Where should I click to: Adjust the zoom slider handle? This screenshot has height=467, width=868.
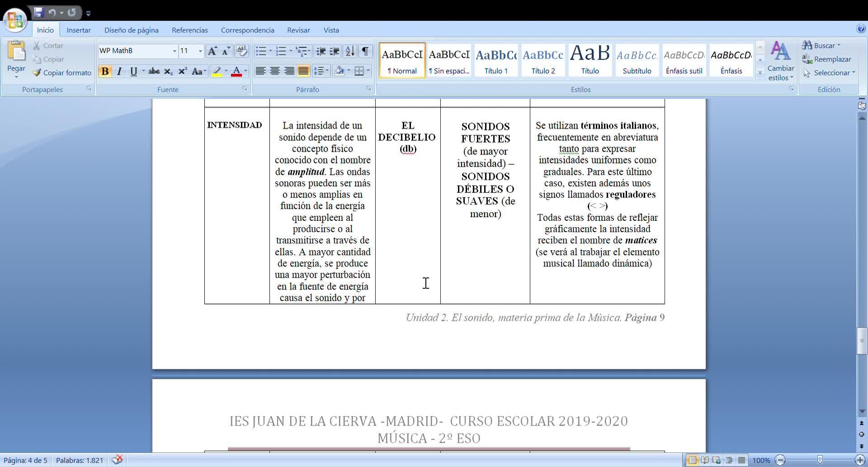click(x=820, y=460)
